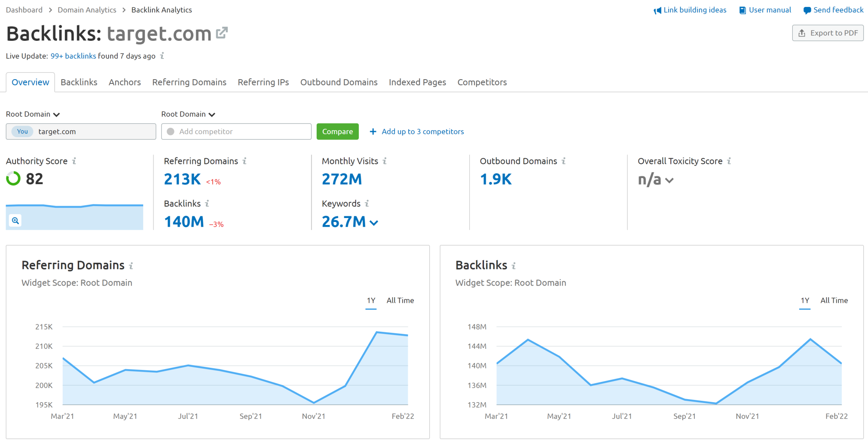This screenshot has width=868, height=443.
Task: Show info for Keywords metric
Action: pos(367,203)
